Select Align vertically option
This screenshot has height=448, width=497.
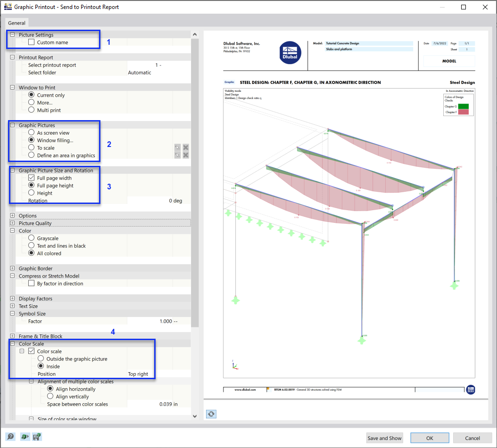coord(50,396)
